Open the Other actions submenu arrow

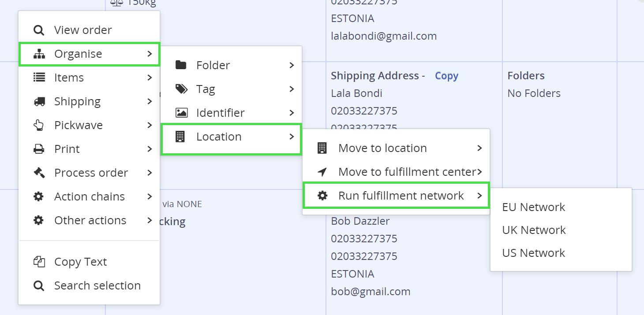[x=150, y=220]
